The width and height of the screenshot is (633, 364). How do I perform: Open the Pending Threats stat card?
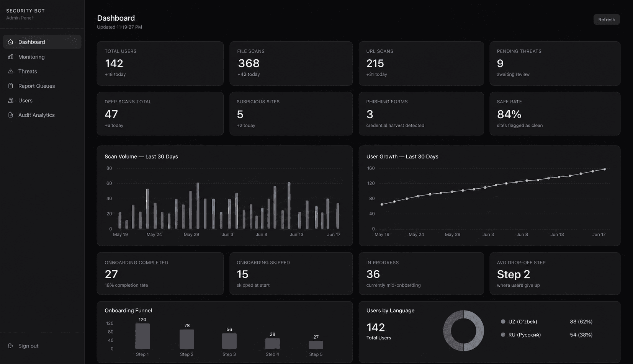pyautogui.click(x=555, y=63)
